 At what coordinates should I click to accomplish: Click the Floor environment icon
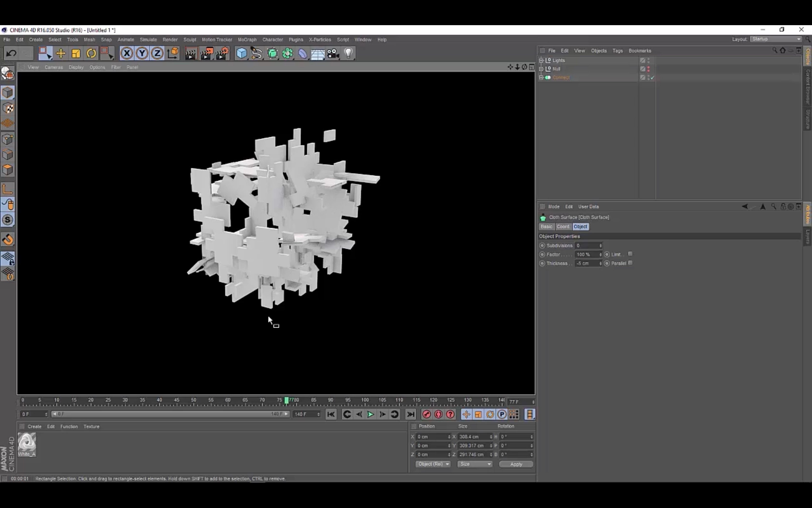318,53
